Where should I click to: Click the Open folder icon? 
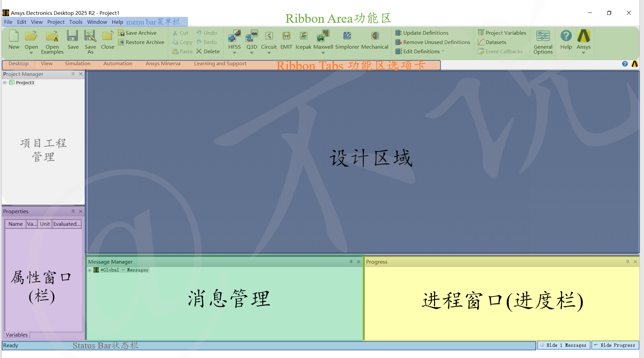click(31, 36)
